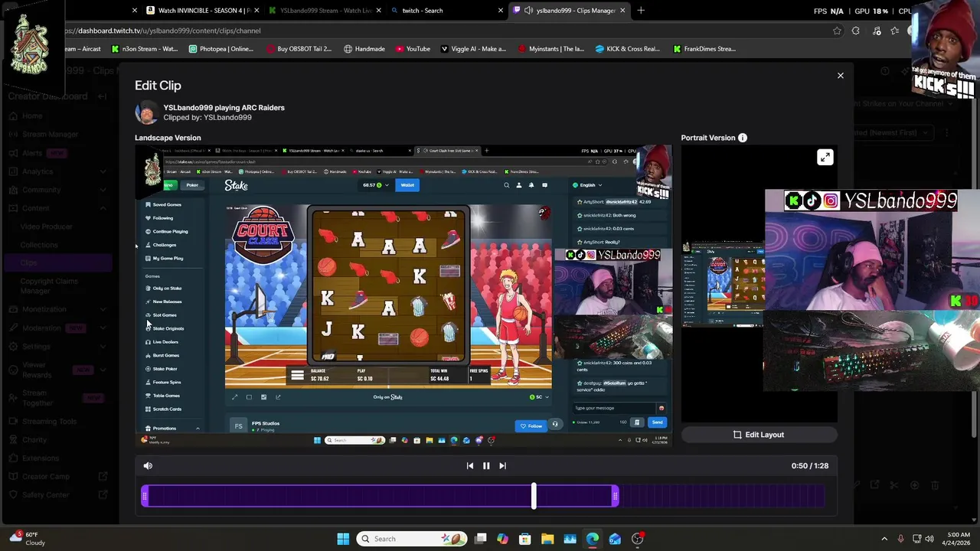The height and width of the screenshot is (551, 980).
Task: Select the right trim handle on timeline
Action: tap(615, 497)
